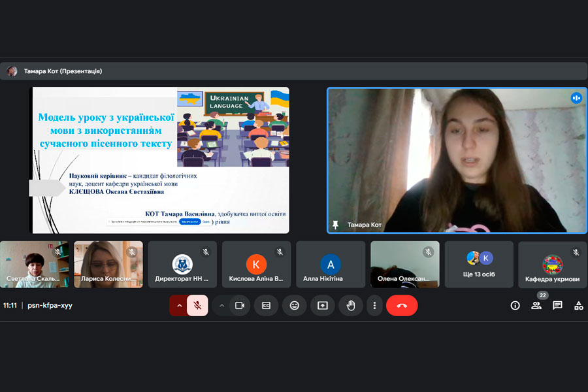The width and height of the screenshot is (588, 392).
Task: Click the muted mic icon on Олена Олексан tile
Action: (x=428, y=252)
